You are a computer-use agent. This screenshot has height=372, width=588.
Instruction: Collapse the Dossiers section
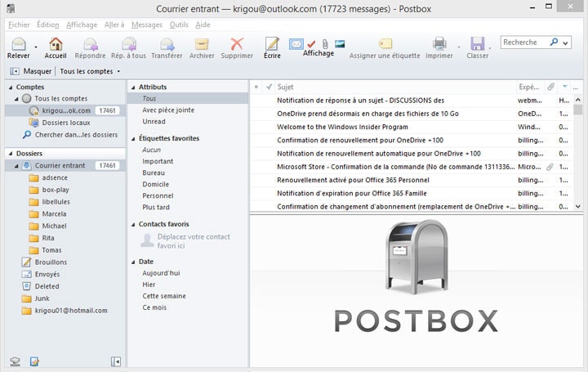point(11,154)
